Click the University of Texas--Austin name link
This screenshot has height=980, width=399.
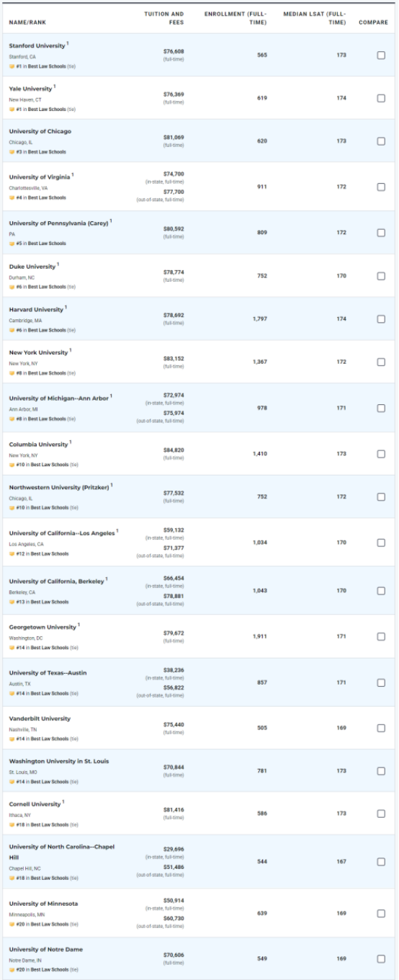[48, 673]
